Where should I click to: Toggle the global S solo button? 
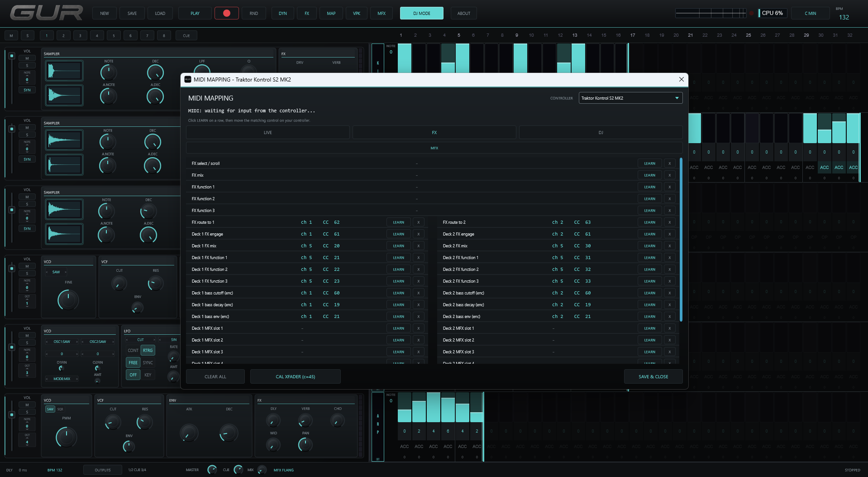(28, 35)
